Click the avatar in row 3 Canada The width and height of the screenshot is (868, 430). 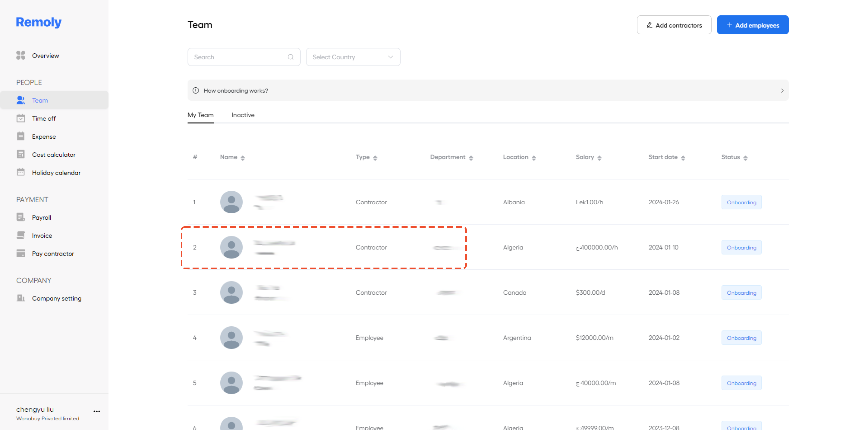click(231, 292)
